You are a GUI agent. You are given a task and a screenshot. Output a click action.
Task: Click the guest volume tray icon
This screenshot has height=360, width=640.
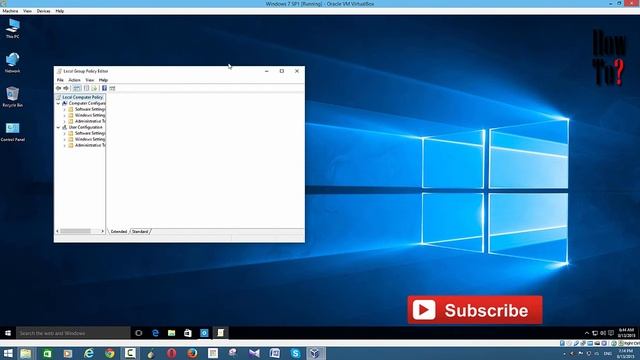tap(603, 333)
